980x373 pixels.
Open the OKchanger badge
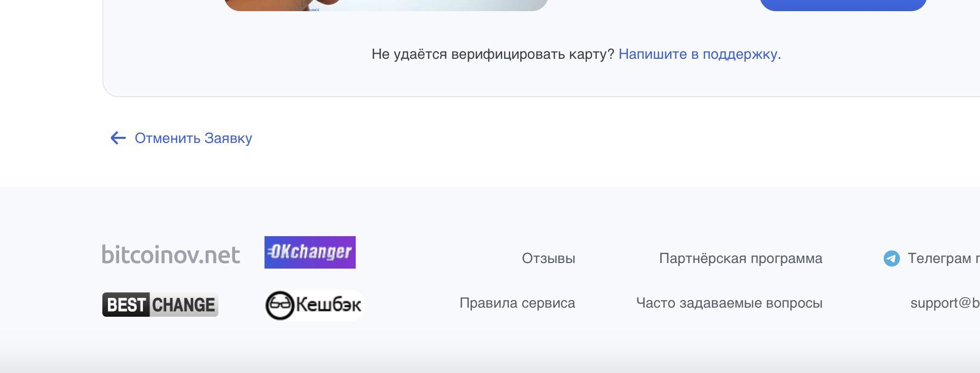[310, 252]
